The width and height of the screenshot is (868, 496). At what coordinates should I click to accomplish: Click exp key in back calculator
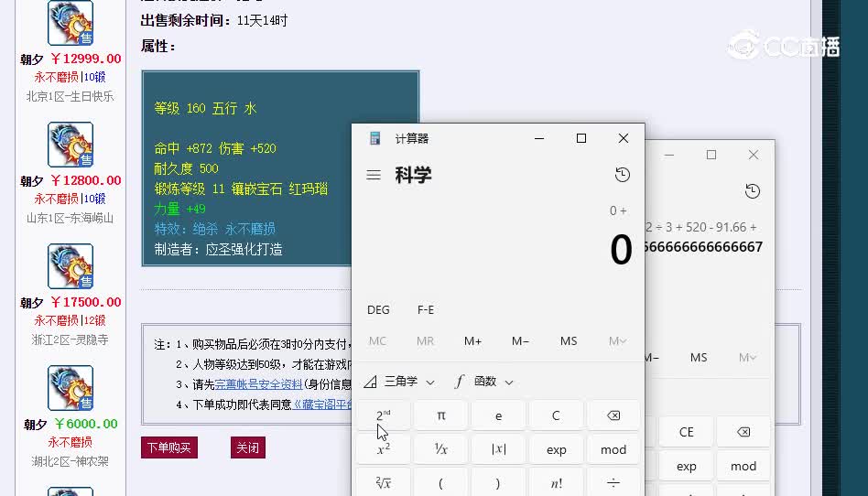687,466
